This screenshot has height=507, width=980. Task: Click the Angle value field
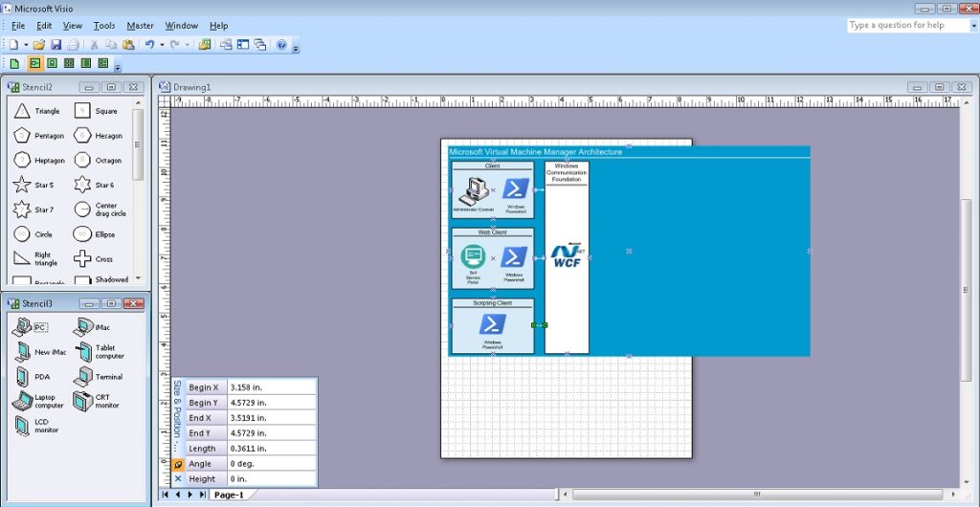pos(272,464)
